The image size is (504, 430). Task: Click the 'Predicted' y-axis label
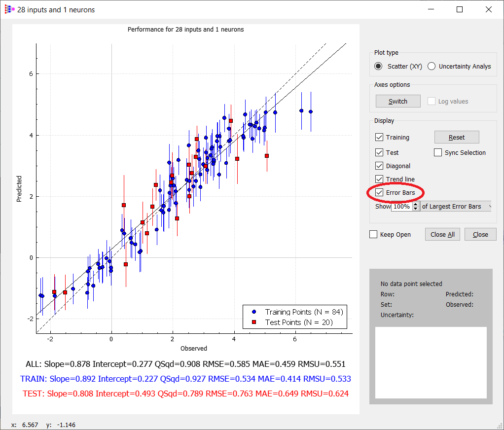pyautogui.click(x=19, y=189)
